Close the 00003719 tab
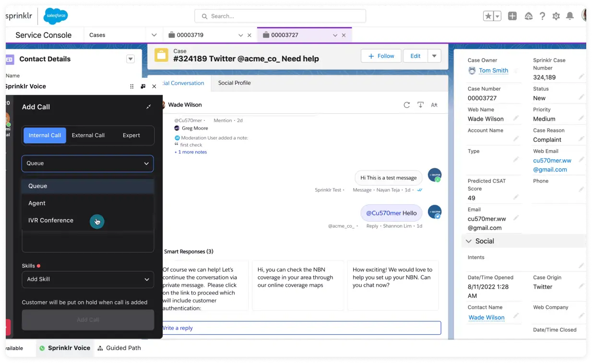 pyautogui.click(x=249, y=35)
